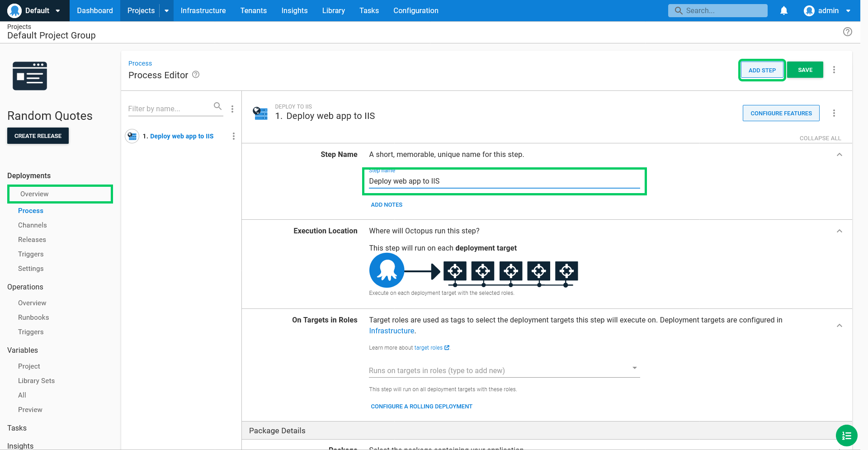Open the notifications bell
Viewport: 868px width, 450px height.
tap(784, 10)
